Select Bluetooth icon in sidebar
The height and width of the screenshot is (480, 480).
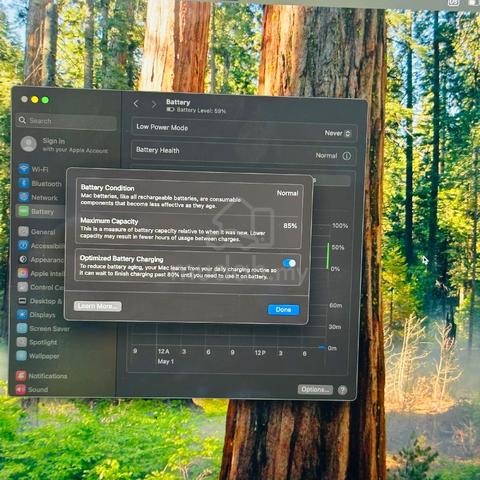(24, 183)
